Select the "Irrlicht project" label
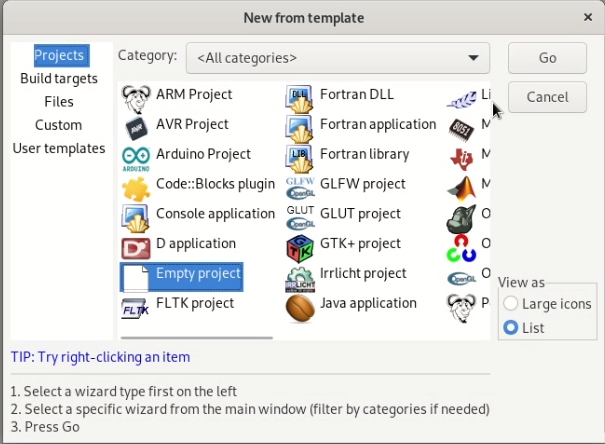The image size is (605, 444). coord(363,273)
